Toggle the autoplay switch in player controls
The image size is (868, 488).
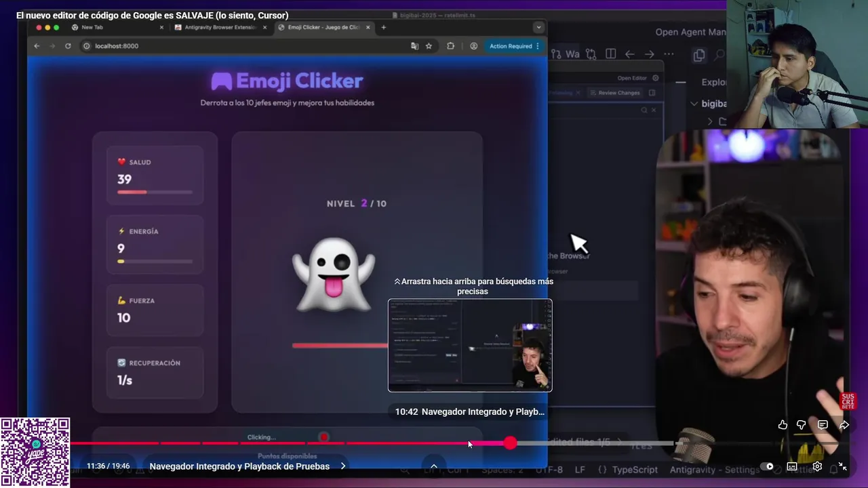767,466
